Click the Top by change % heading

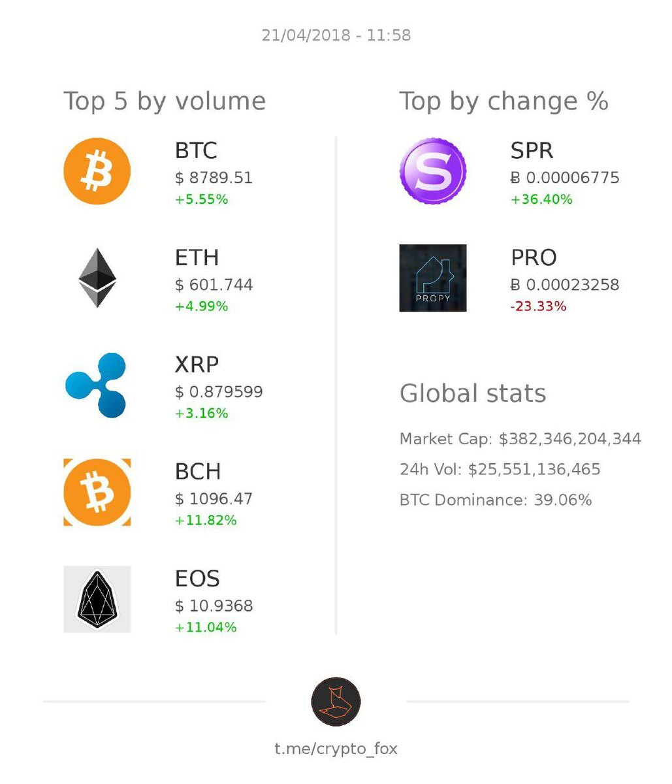point(504,101)
